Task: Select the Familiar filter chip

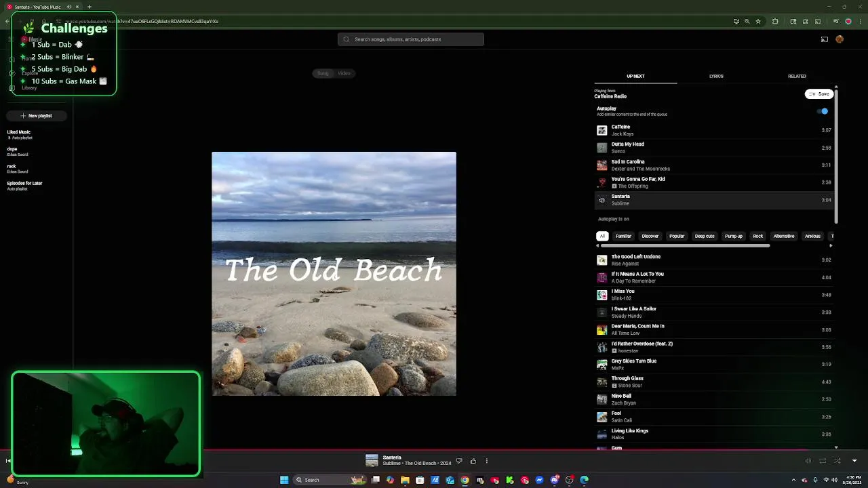Action: [x=623, y=236]
